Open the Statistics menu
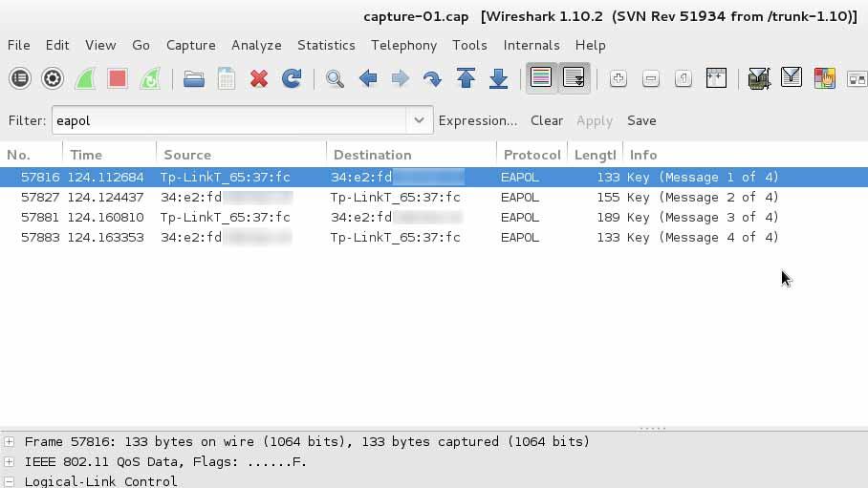The image size is (868, 488). coord(326,46)
